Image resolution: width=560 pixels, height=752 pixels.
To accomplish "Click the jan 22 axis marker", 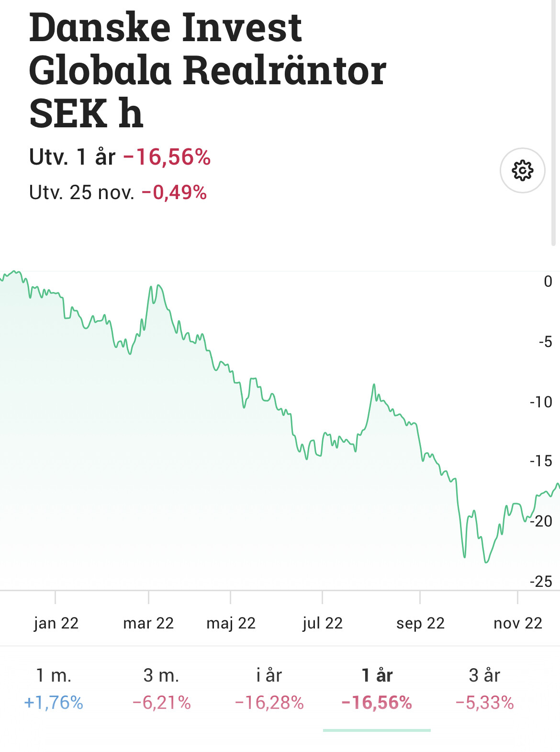I will click(x=56, y=623).
